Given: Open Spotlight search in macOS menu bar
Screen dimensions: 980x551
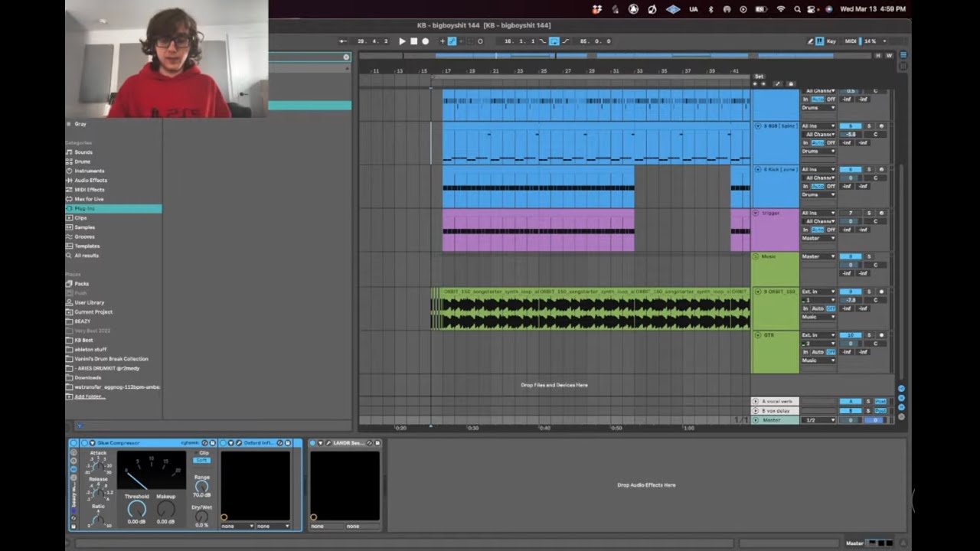Looking at the screenshot, I should [798, 9].
